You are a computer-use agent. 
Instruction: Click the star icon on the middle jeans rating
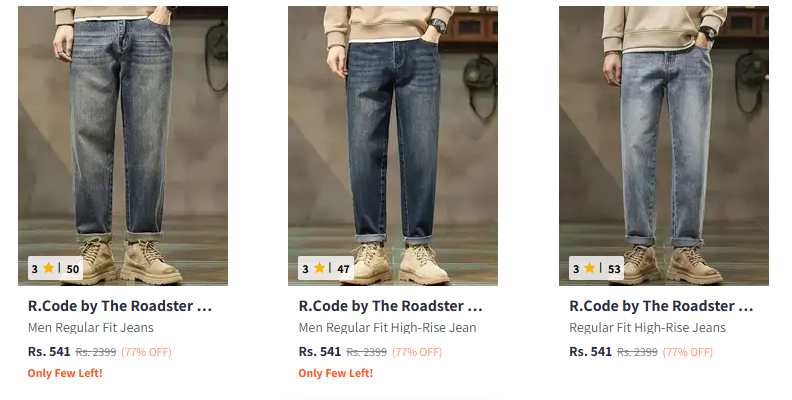pos(319,268)
